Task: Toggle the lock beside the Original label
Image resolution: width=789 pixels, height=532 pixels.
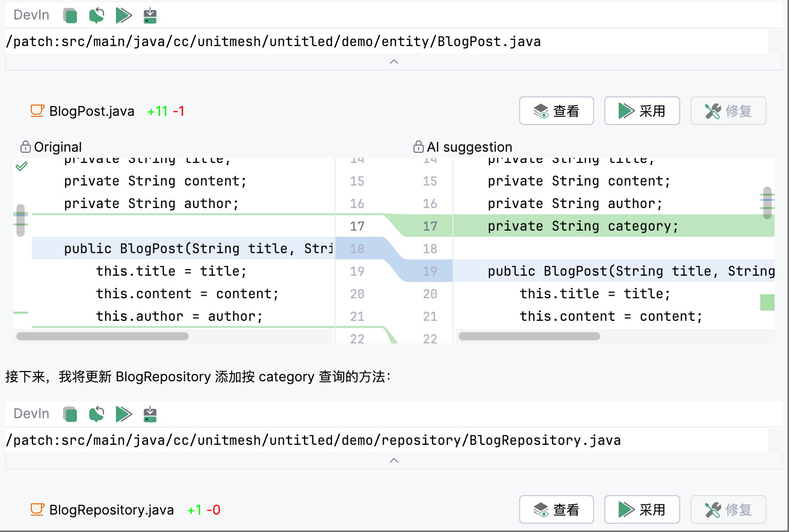Action: coord(25,147)
